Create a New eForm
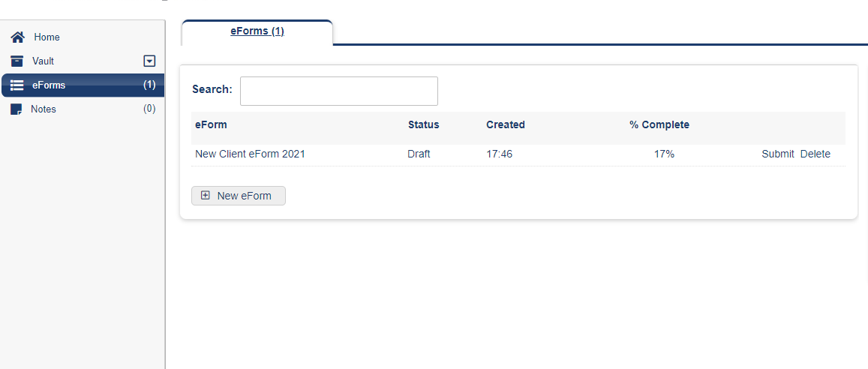868x369 pixels. point(239,196)
